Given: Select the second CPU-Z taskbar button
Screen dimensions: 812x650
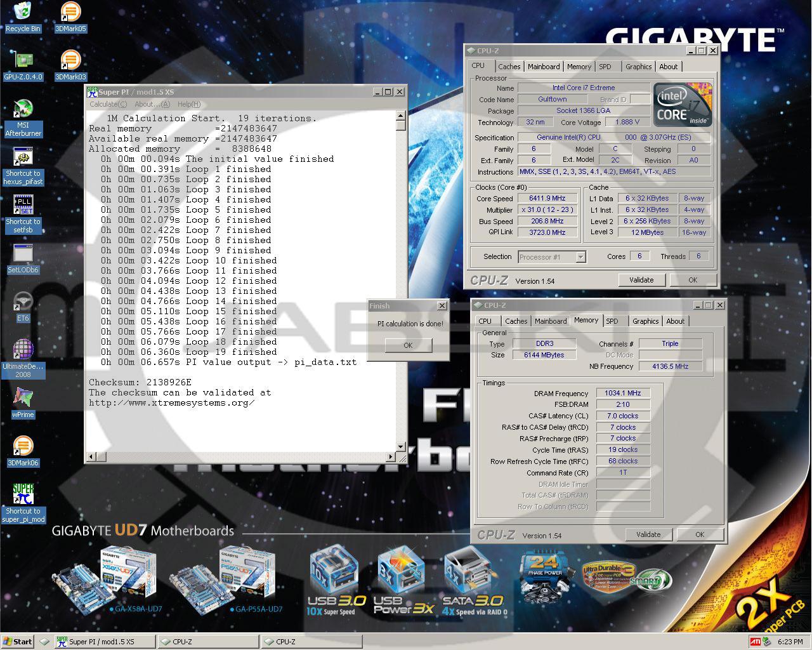Looking at the screenshot, I should pyautogui.click(x=311, y=642).
